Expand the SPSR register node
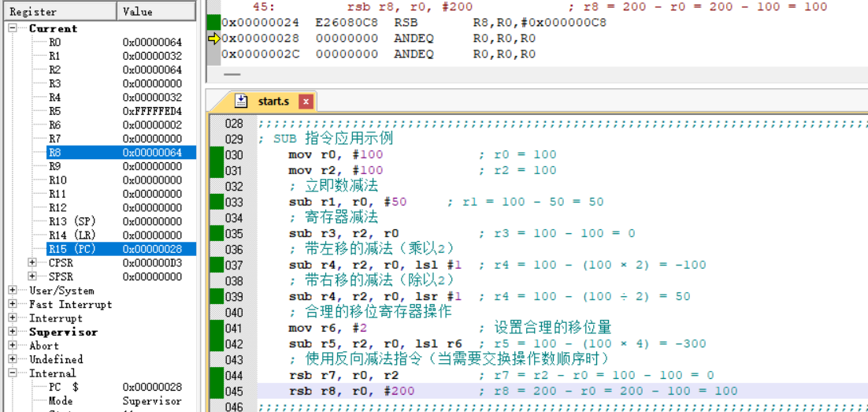Viewport: 868px width, 412px height. point(32,277)
